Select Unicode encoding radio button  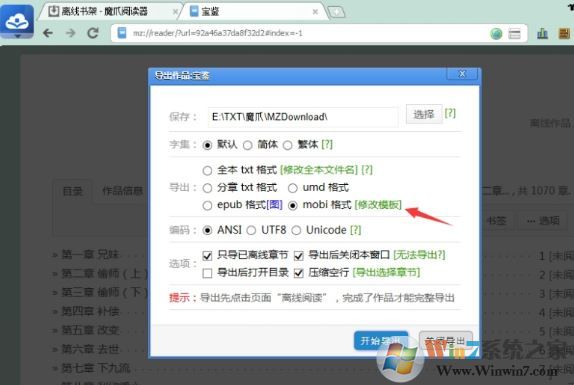(x=296, y=231)
